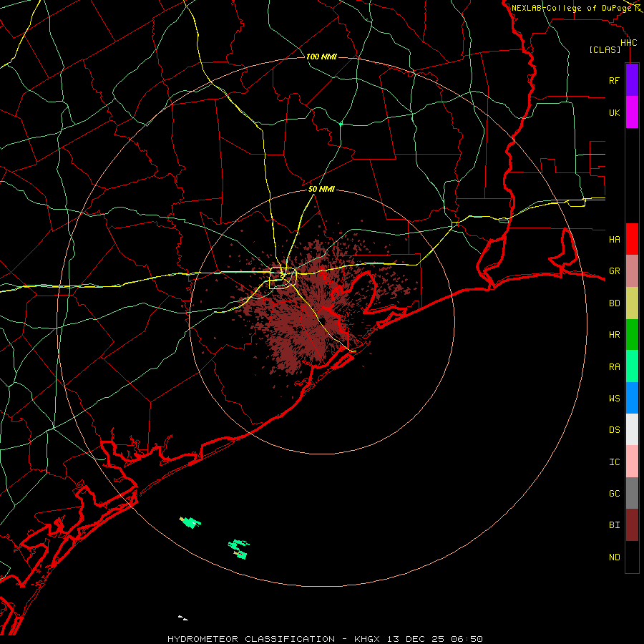644x644 pixels.
Task: Click the ND black legend swatch
Action: (632, 557)
